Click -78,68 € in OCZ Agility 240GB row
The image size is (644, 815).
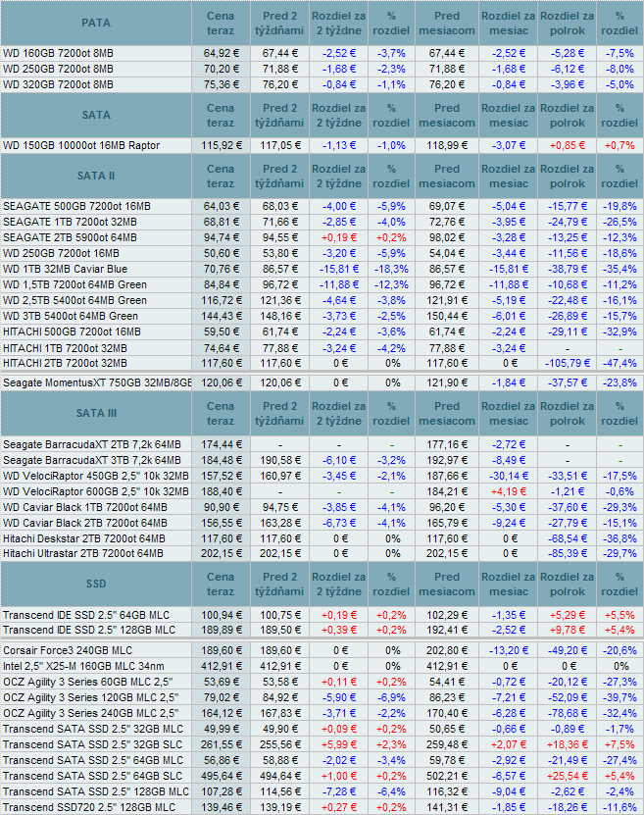[x=568, y=713]
